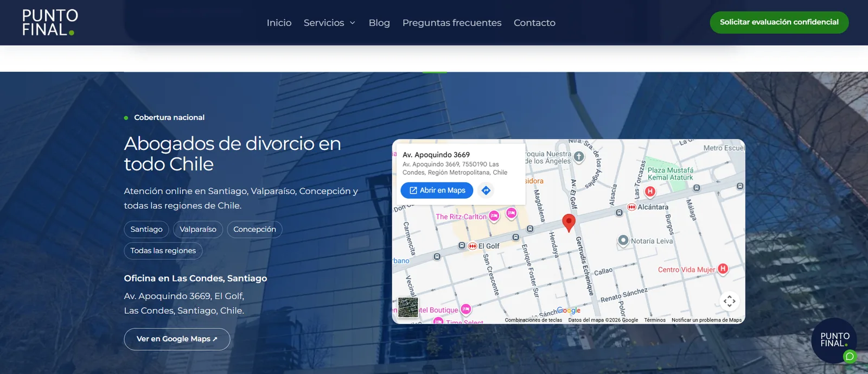The width and height of the screenshot is (868, 374).
Task: Click the El Golf metro station icon
Action: coord(473,246)
